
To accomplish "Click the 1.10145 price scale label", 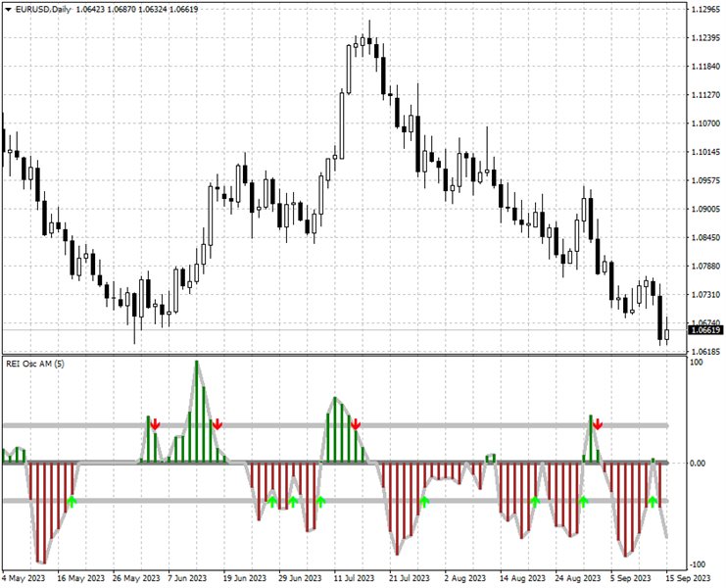I will [705, 152].
